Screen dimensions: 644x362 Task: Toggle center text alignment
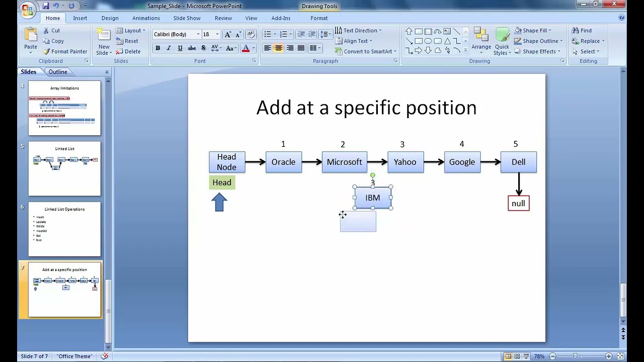point(278,48)
